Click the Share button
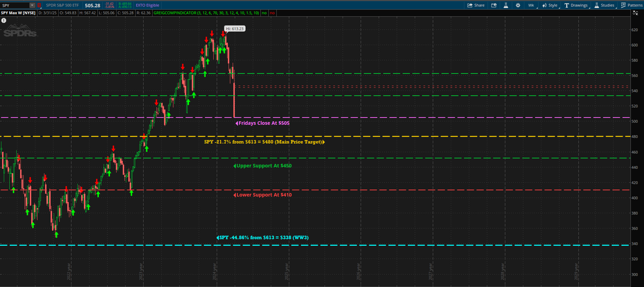Screen dimensions: 644x287 pyautogui.click(x=476, y=5)
